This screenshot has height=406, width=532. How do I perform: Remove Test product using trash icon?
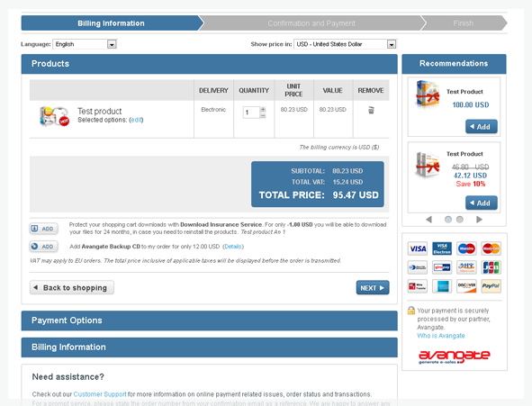coord(371,110)
